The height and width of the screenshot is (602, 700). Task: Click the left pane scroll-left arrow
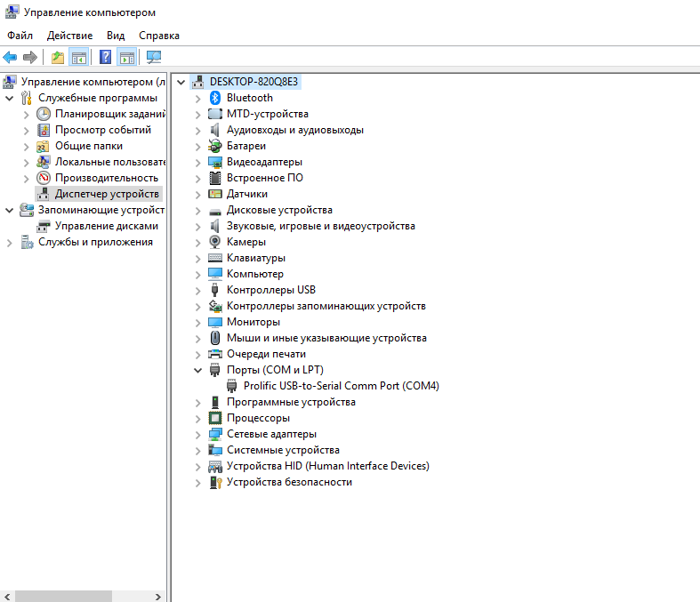pos(7,597)
